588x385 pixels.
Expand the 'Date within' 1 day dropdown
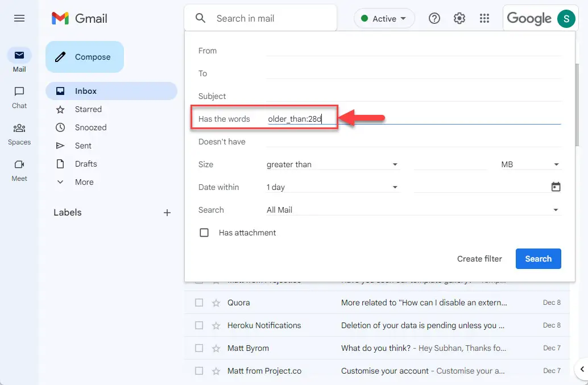pyautogui.click(x=332, y=187)
